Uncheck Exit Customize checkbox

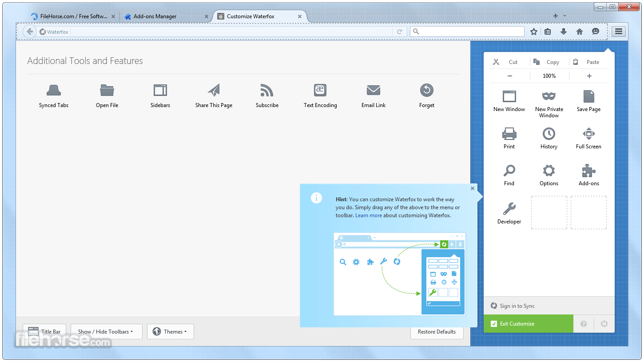(494, 324)
